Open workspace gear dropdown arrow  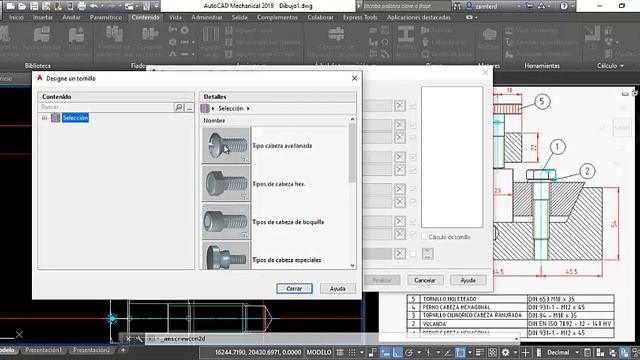click(515, 352)
